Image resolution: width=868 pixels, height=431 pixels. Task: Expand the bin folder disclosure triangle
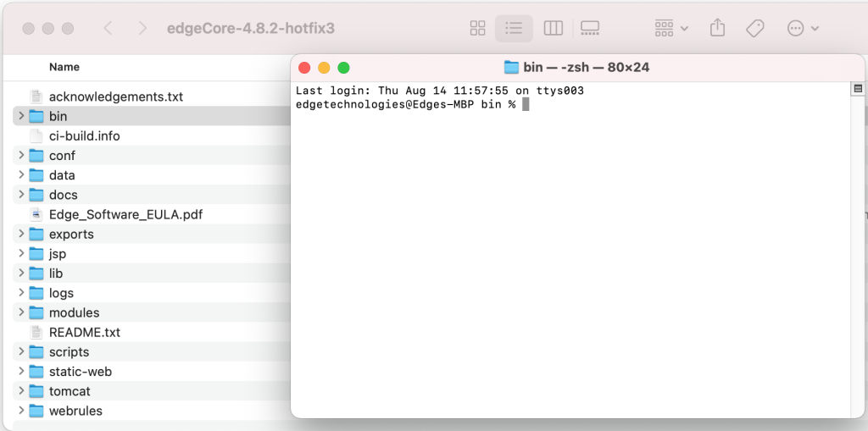point(20,116)
